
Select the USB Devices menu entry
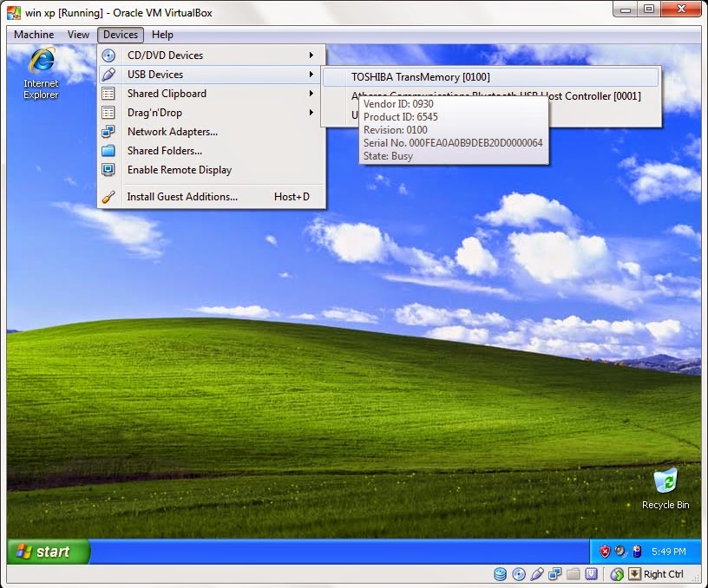[212, 75]
